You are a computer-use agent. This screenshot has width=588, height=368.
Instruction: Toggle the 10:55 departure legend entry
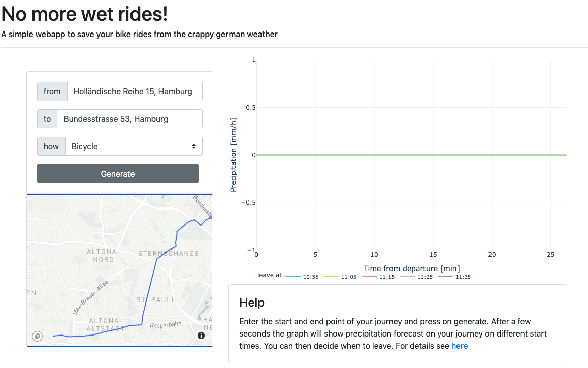pos(302,277)
